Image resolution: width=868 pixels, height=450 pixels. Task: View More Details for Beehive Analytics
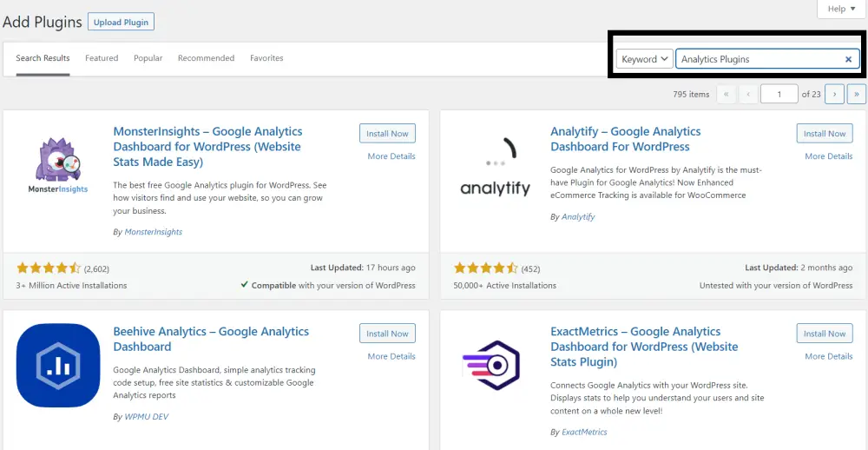(391, 356)
